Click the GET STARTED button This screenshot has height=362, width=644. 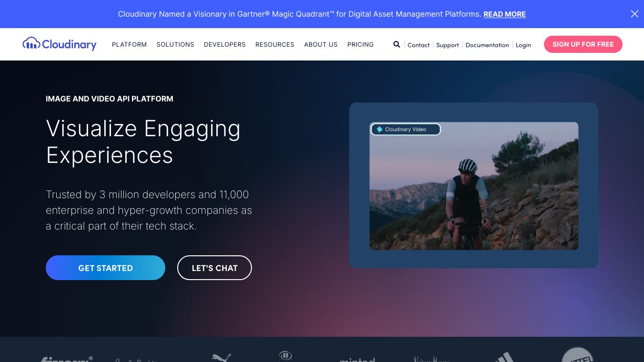tap(105, 268)
